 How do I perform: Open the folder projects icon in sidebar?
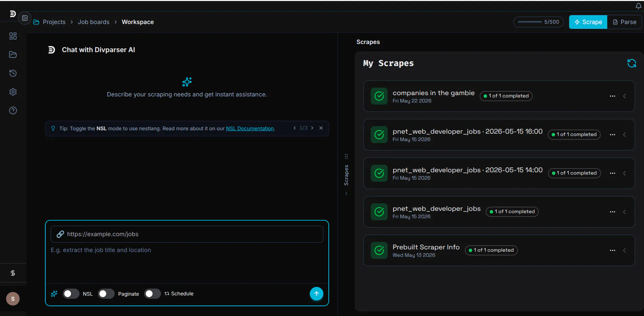[x=13, y=54]
